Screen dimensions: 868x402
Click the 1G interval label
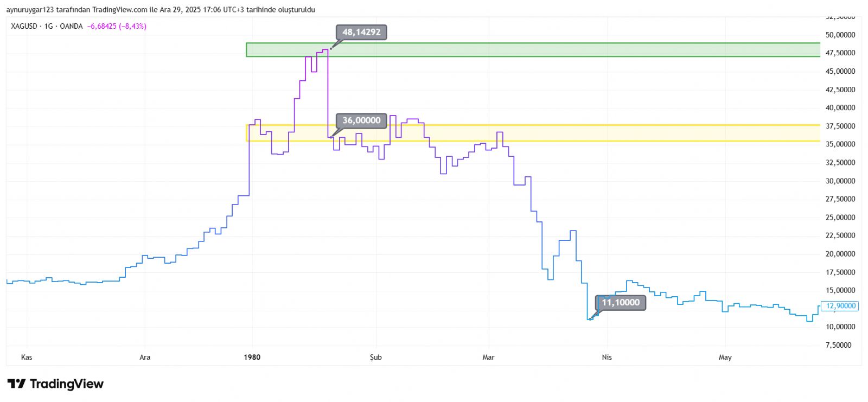click(49, 26)
